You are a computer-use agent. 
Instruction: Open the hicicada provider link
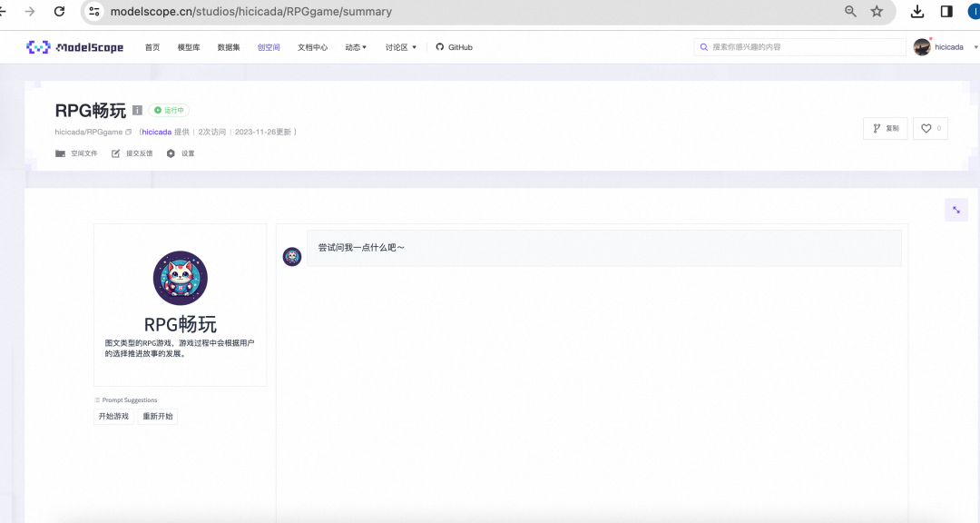pyautogui.click(x=156, y=131)
